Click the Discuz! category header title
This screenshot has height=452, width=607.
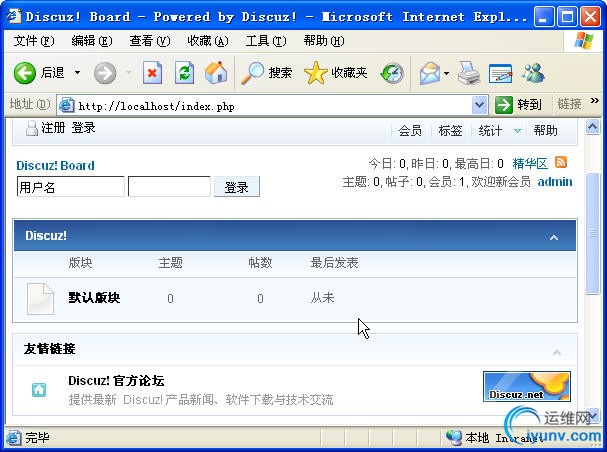46,236
